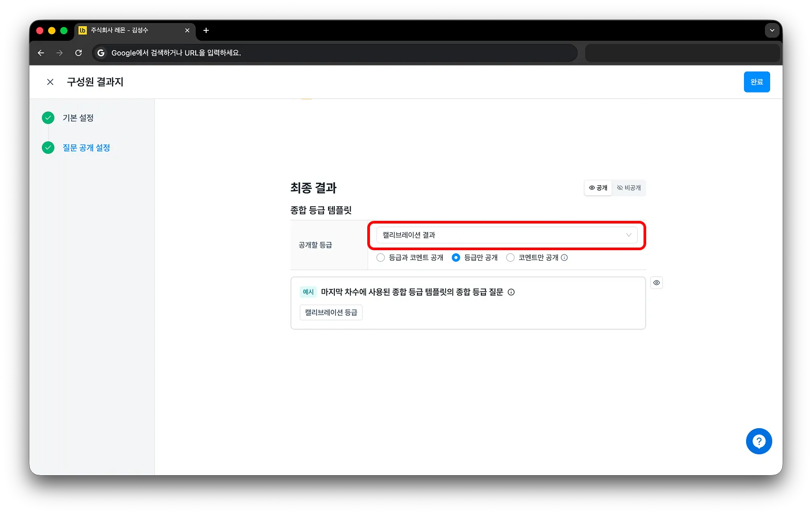Go back with the browser back arrow
The image size is (812, 514).
point(41,53)
